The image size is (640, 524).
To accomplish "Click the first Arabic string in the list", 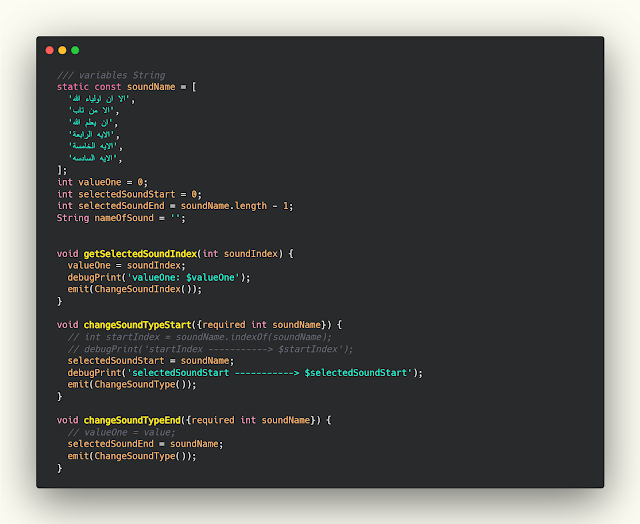I will tap(100, 99).
